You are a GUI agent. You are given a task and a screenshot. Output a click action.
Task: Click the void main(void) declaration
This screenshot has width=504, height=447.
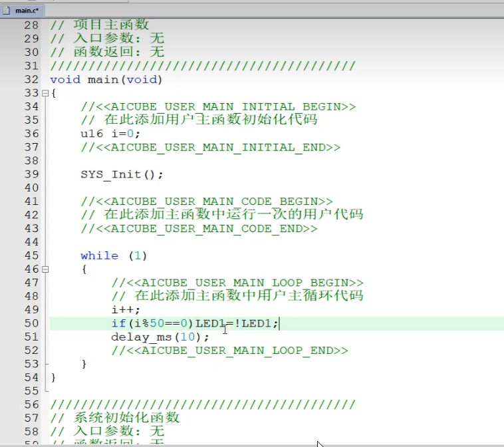coord(106,80)
